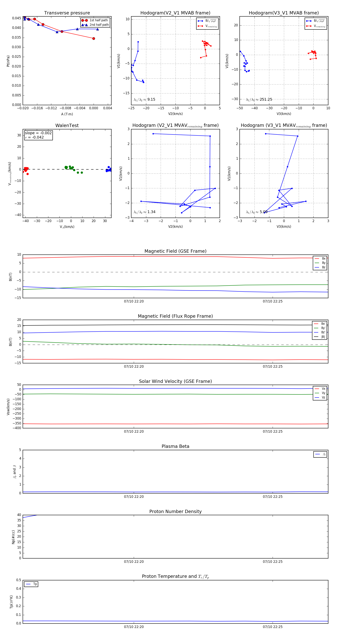
Task: Click the "Solar Wind Velocity (GSE Frame)" title
Action: tap(175, 381)
